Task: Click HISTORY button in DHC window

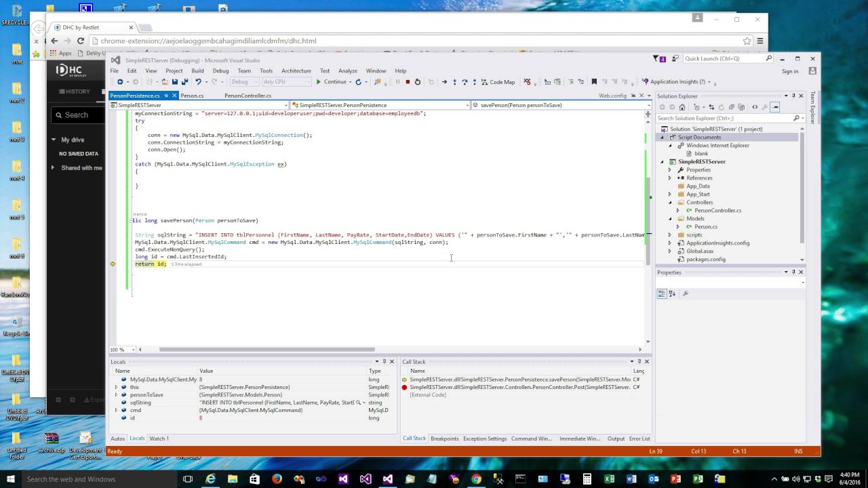Action: tap(73, 91)
